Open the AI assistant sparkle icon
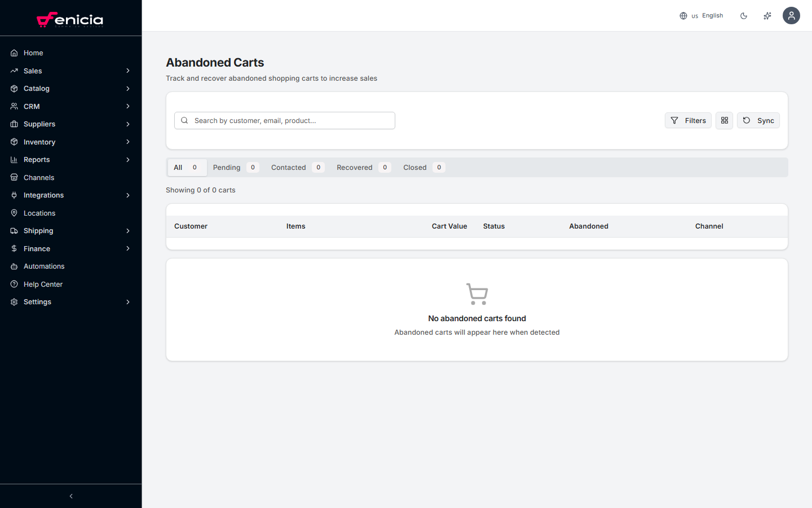812x508 pixels. pyautogui.click(x=767, y=15)
